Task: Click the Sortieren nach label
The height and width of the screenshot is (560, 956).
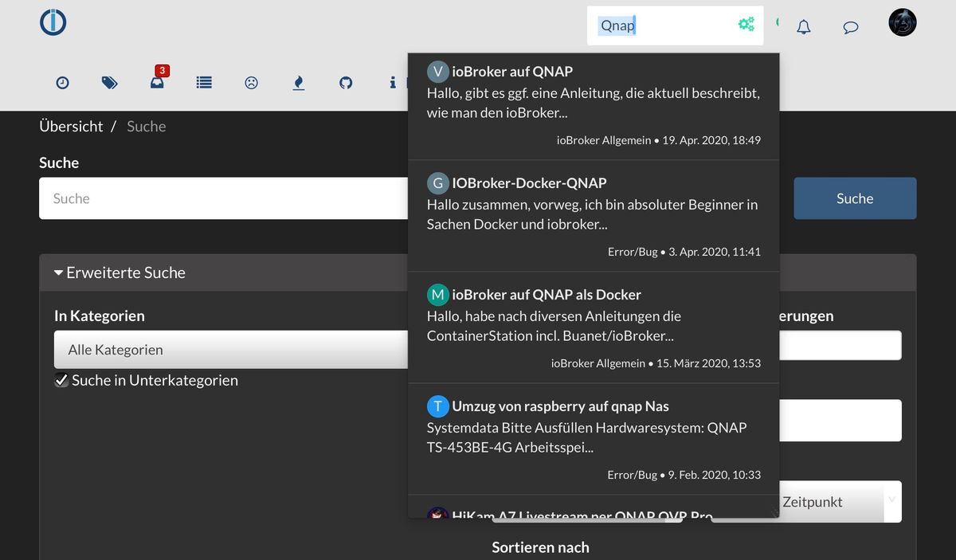Action: 540,547
